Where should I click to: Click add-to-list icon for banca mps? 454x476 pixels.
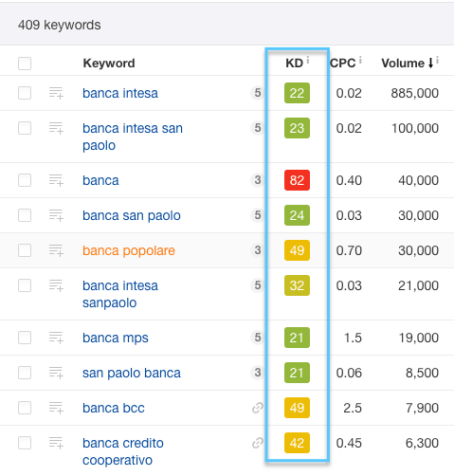pyautogui.click(x=56, y=338)
